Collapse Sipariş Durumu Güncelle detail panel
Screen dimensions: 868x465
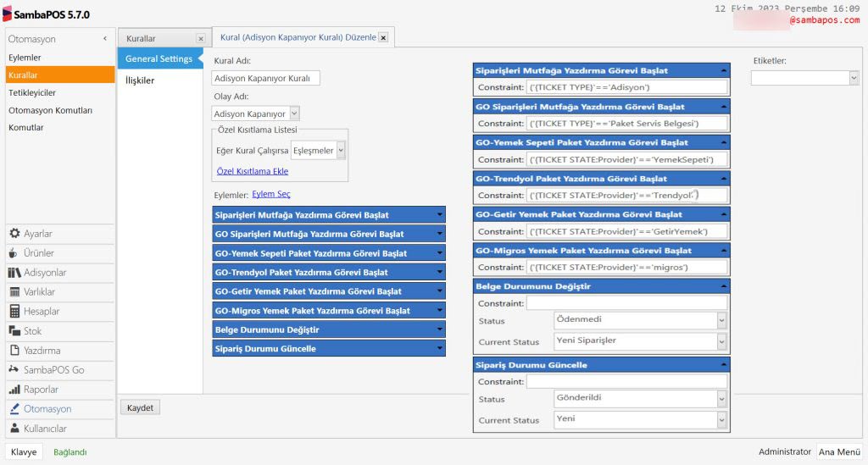pos(724,365)
